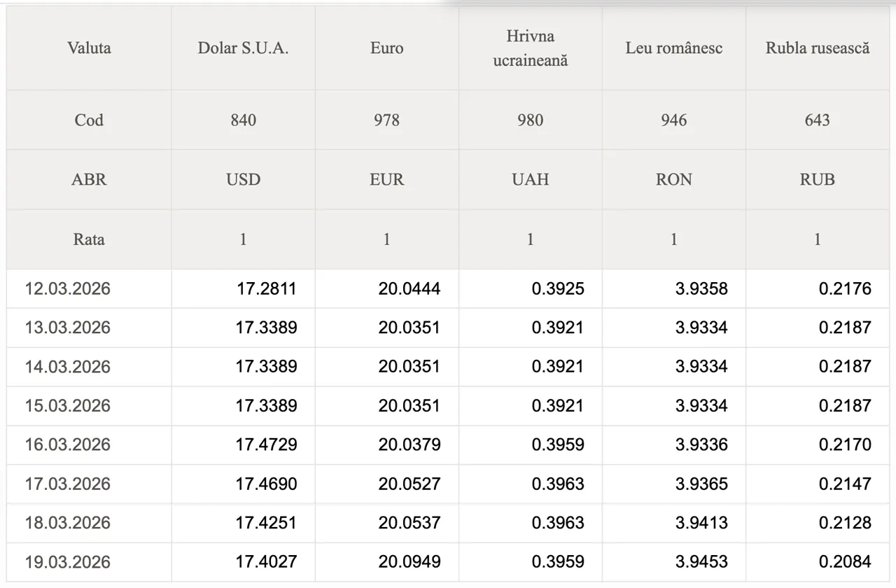Viewport: 896px width, 588px height.
Task: Click the RON abbreviation cell
Action: click(x=673, y=179)
